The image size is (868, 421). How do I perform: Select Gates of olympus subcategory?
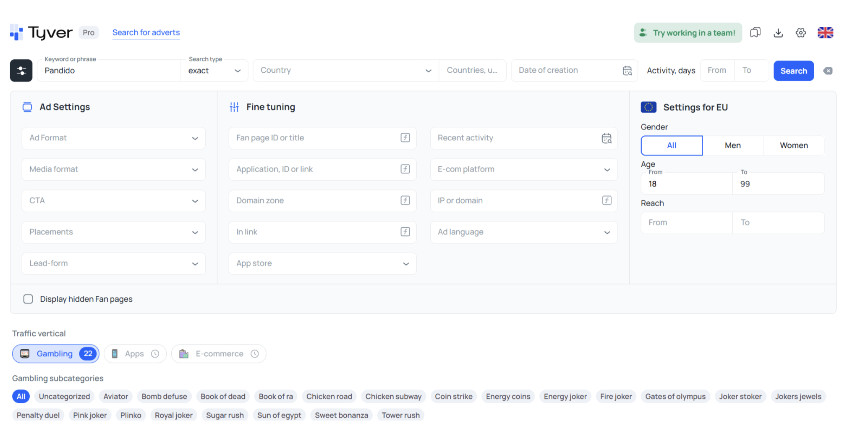pyautogui.click(x=675, y=397)
